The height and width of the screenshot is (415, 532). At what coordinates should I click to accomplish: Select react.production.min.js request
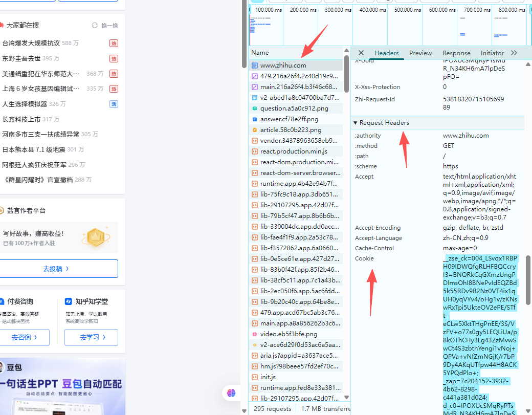coord(296,151)
